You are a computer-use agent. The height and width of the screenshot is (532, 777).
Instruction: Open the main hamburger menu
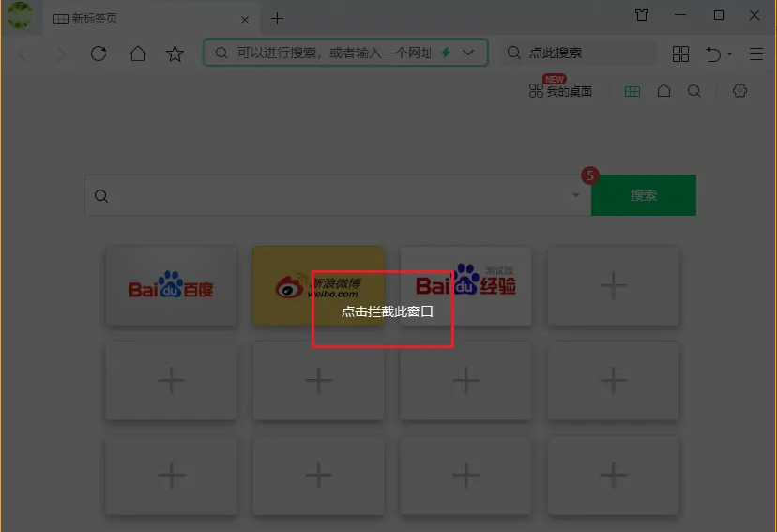click(756, 53)
